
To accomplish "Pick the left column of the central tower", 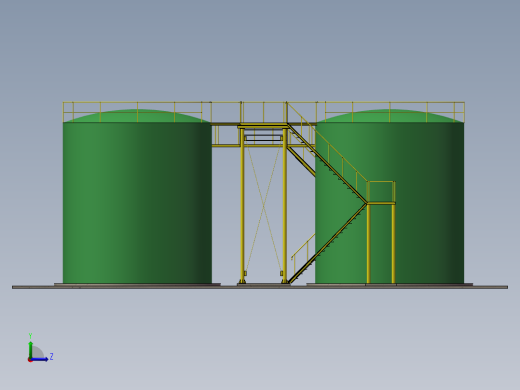I will click(x=242, y=206).
